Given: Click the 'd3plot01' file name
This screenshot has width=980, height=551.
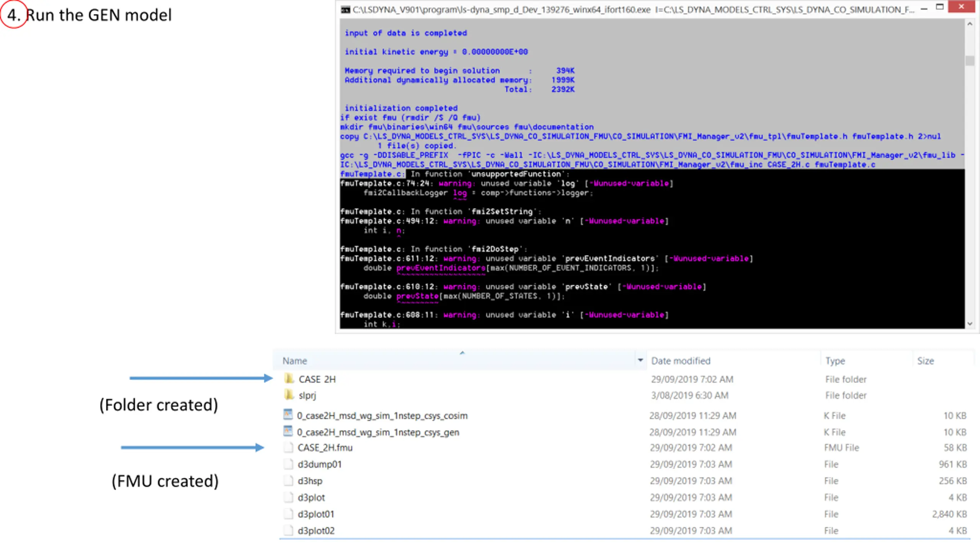Looking at the screenshot, I should pyautogui.click(x=316, y=514).
